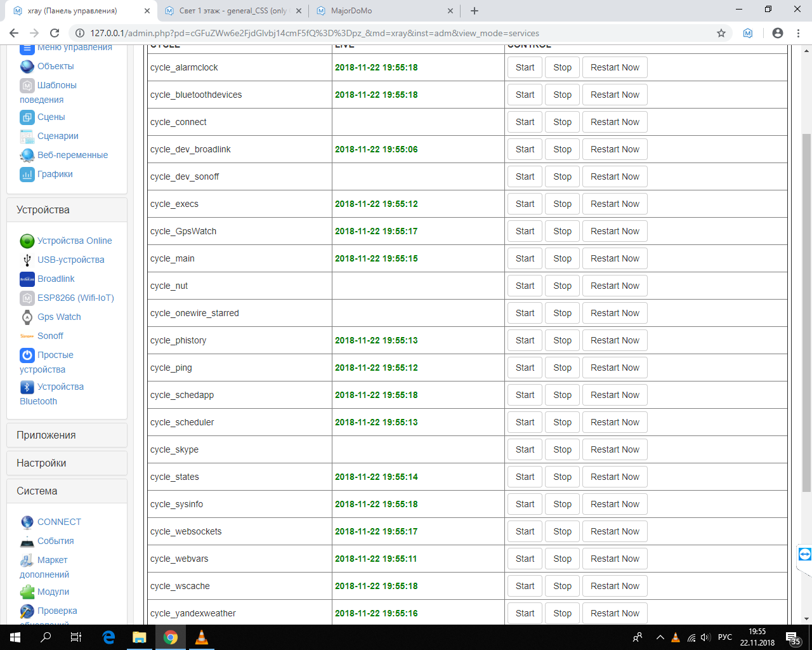Switch to the Свет 1 этаж tab

point(232,11)
